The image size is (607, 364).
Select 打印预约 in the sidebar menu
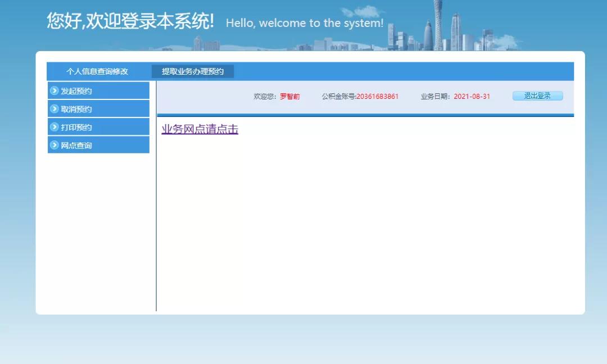tap(76, 127)
